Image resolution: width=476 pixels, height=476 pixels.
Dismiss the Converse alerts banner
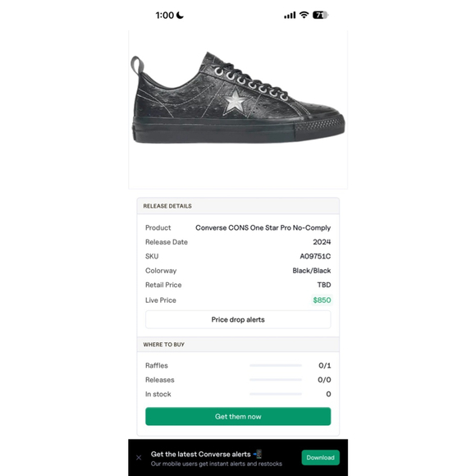pyautogui.click(x=139, y=457)
